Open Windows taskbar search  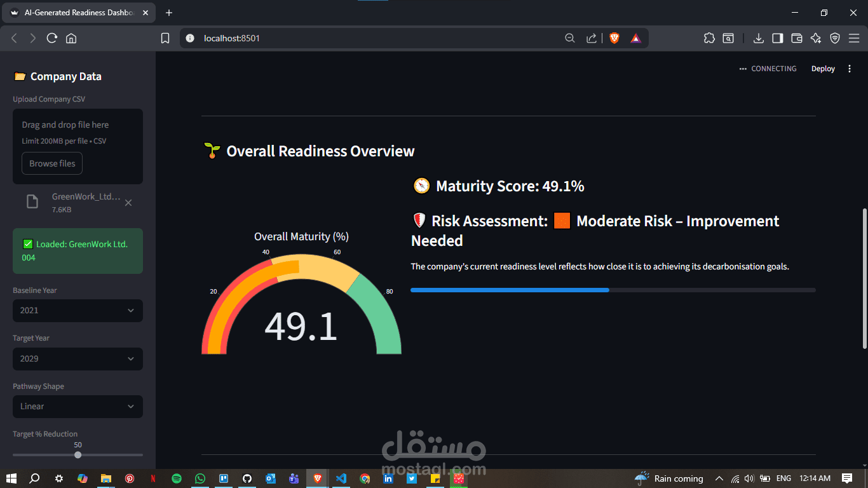[35, 478]
